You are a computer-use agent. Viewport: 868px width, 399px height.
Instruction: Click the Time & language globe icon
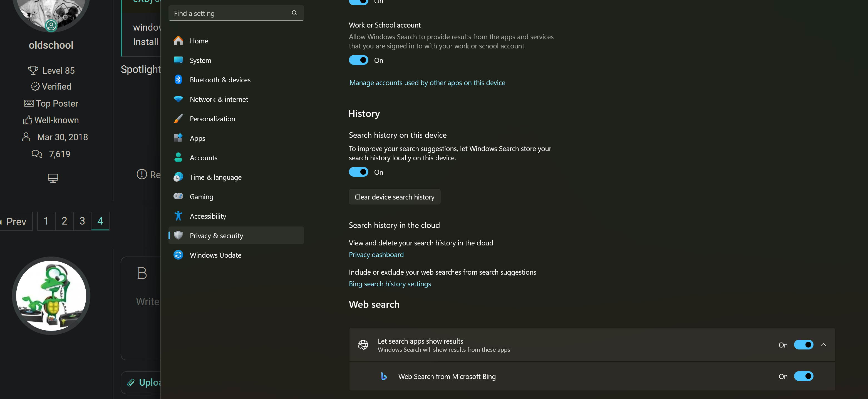(x=178, y=177)
